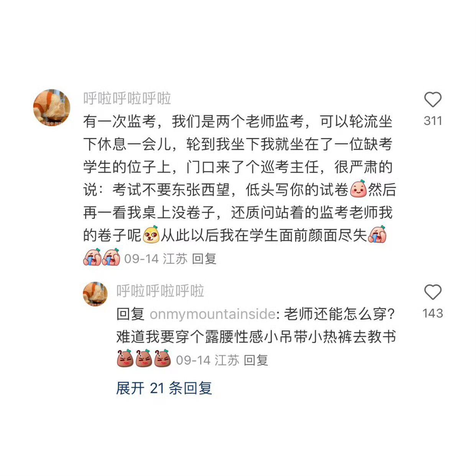476x476 pixels.
Task: Tap the 09-14 江苏 timestamp on the reply
Action: point(208,360)
